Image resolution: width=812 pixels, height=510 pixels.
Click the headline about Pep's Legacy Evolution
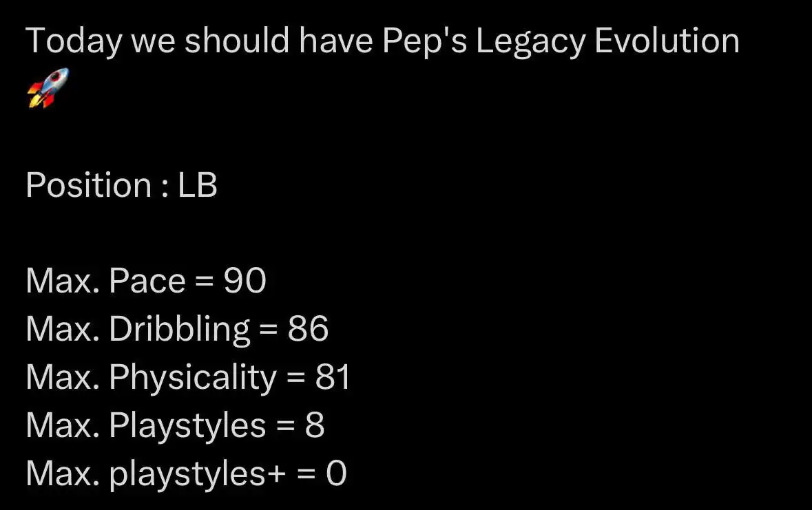pyautogui.click(x=382, y=41)
